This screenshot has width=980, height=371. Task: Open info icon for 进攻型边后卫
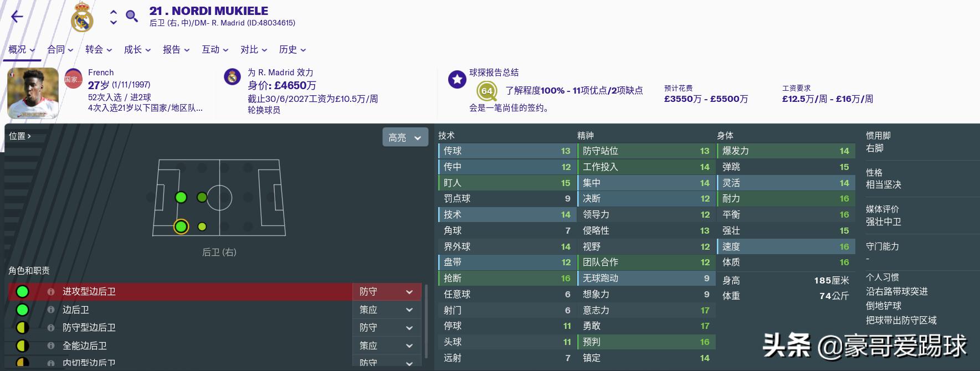click(51, 291)
